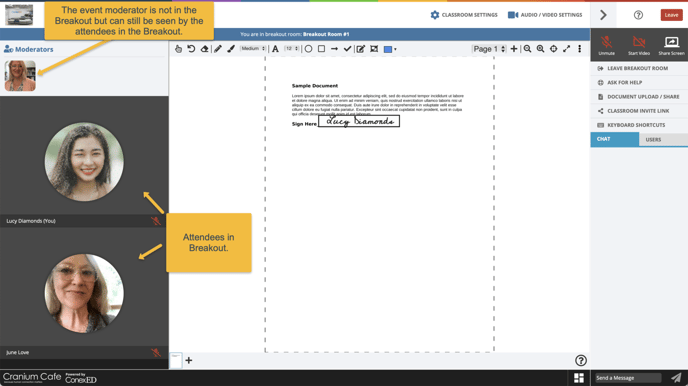Select the hand pointer tool

178,49
